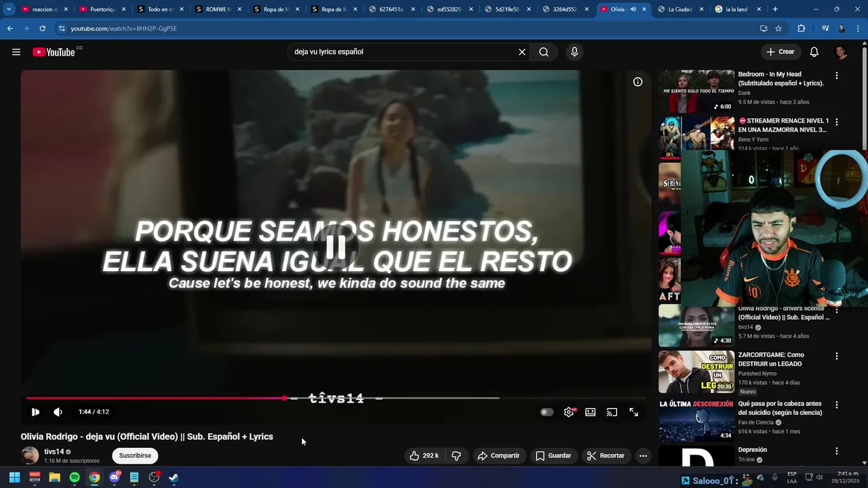Open the drivers license video thumbnail
The image size is (868, 488).
click(x=696, y=325)
